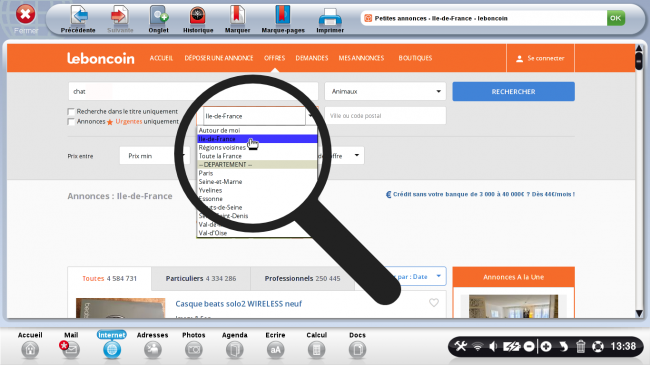Image resolution: width=650 pixels, height=365 pixels.
Task: Click the Ville ou code postal field
Action: [385, 116]
